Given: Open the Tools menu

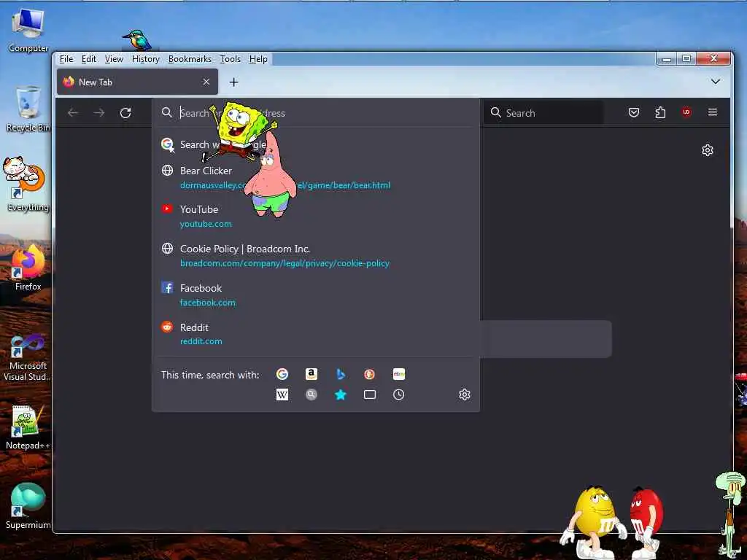Looking at the screenshot, I should (230, 59).
